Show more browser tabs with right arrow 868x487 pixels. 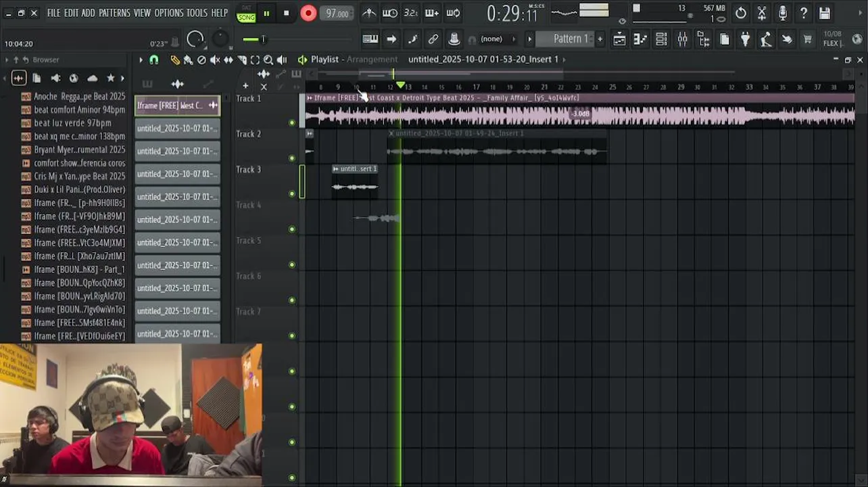[122, 78]
